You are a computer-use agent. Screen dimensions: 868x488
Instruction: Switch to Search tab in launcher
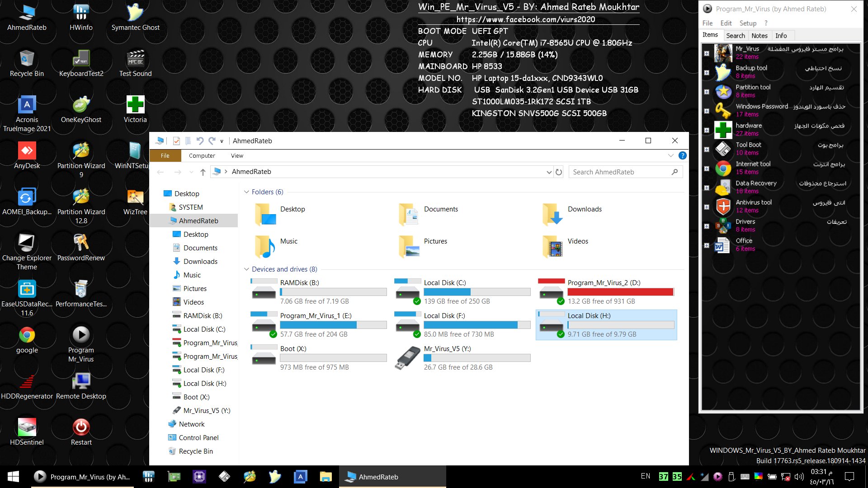pos(736,36)
